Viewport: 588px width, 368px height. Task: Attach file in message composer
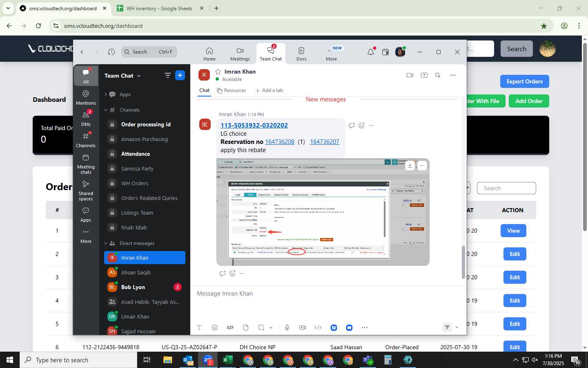pos(246,328)
